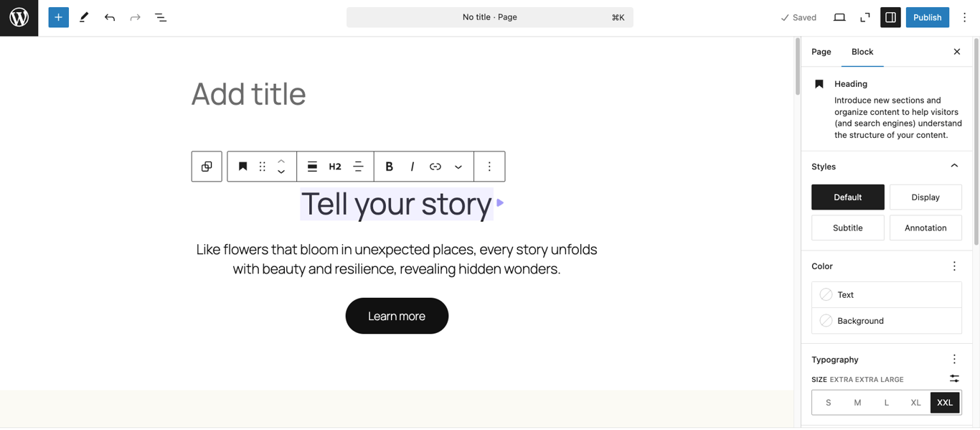The height and width of the screenshot is (430, 980).
Task: Open the Block options menu
Action: click(x=489, y=166)
